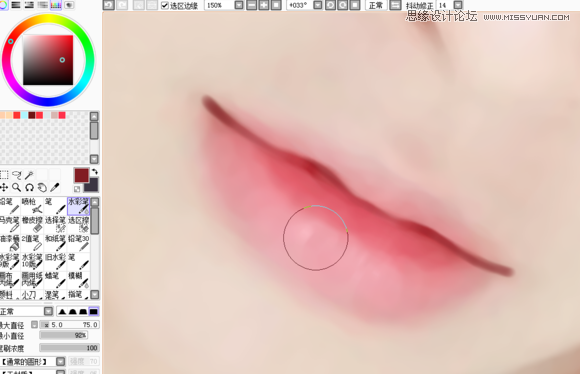Choose the 马克笔 marker tool

click(x=9, y=225)
